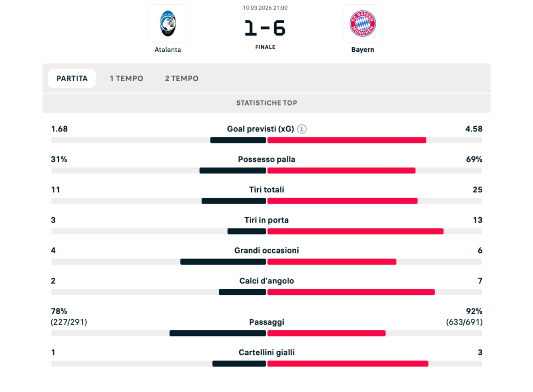Click the dark Tiri totali bar

(234, 201)
